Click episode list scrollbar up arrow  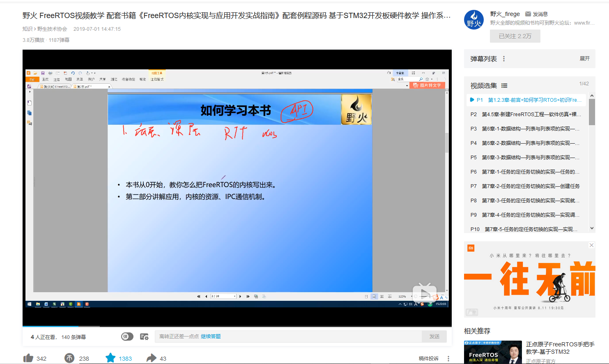pos(592,96)
